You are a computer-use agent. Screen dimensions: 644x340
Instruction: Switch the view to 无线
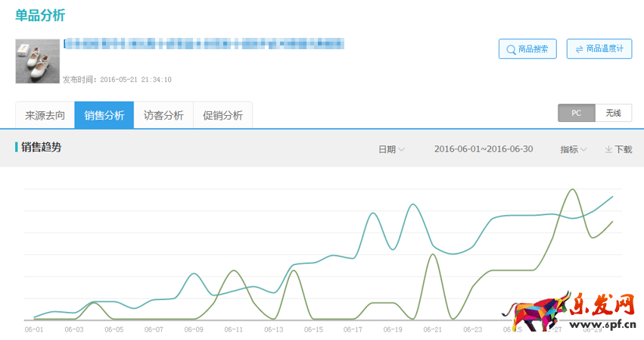[612, 113]
